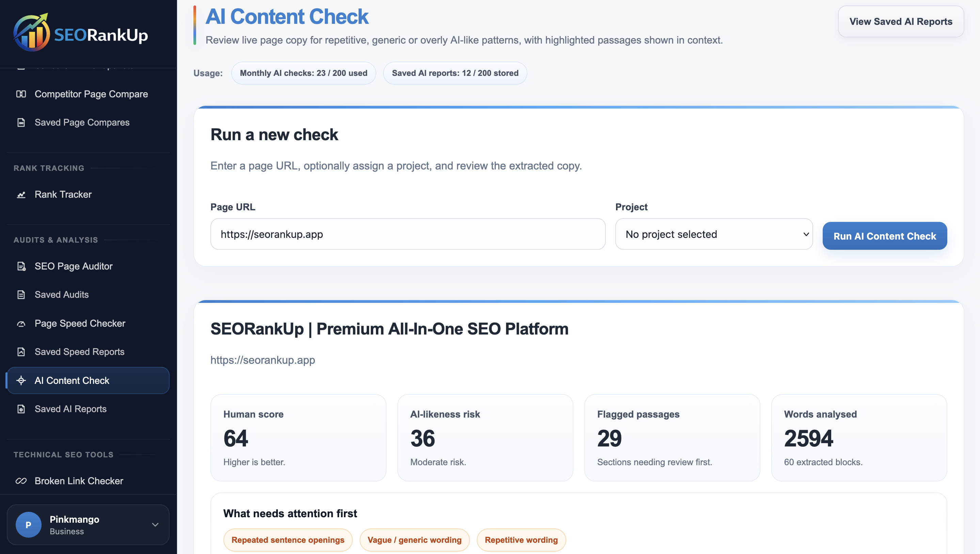The width and height of the screenshot is (980, 554).
Task: Click the Flagged passages card
Action: tap(672, 438)
